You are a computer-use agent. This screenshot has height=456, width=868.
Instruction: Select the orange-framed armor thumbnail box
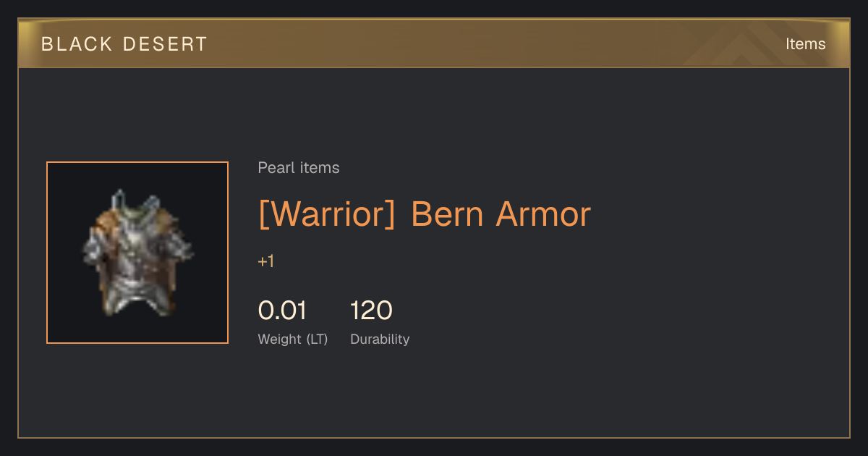click(x=137, y=253)
